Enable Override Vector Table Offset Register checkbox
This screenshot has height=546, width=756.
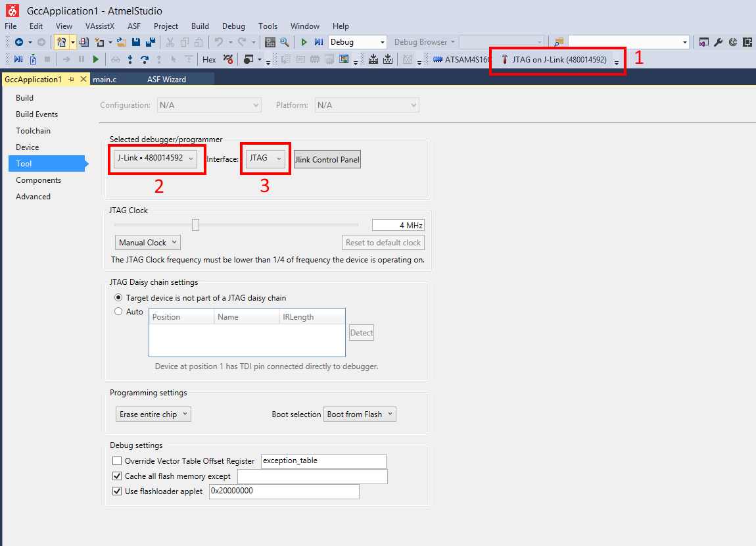click(116, 461)
